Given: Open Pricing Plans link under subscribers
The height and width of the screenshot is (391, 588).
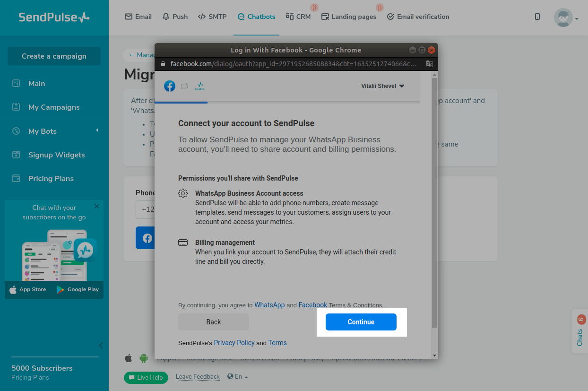Looking at the screenshot, I should click(30, 377).
